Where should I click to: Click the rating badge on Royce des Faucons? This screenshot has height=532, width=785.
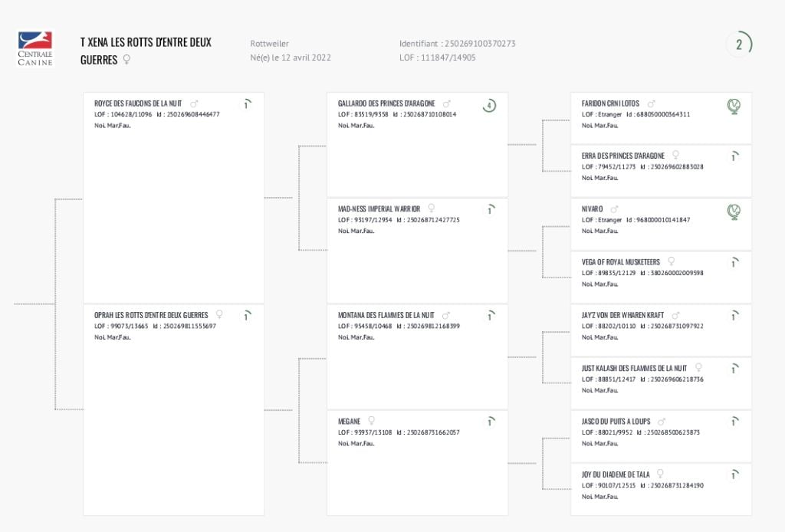pos(246,104)
